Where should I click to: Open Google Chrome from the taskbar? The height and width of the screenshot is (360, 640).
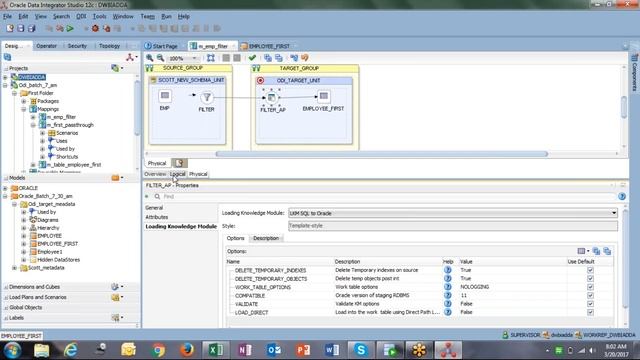coord(158,350)
